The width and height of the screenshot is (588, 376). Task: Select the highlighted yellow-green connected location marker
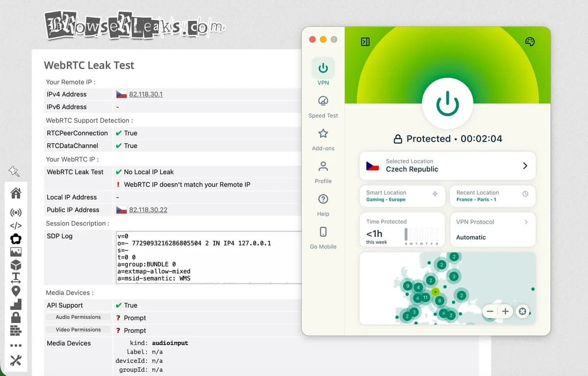click(x=435, y=292)
